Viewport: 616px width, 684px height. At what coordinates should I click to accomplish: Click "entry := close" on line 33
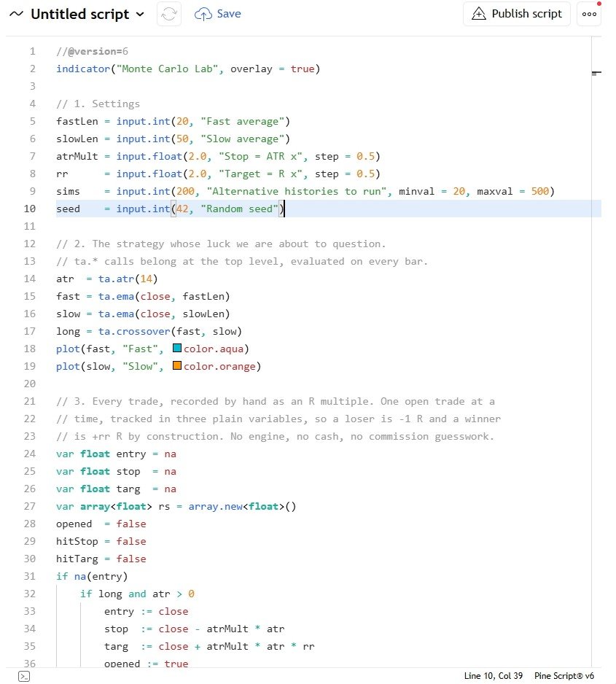(147, 611)
